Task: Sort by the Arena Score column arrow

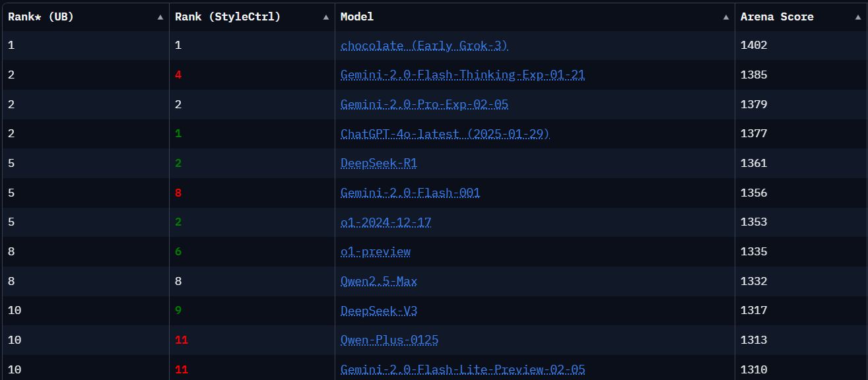Action: (x=858, y=18)
